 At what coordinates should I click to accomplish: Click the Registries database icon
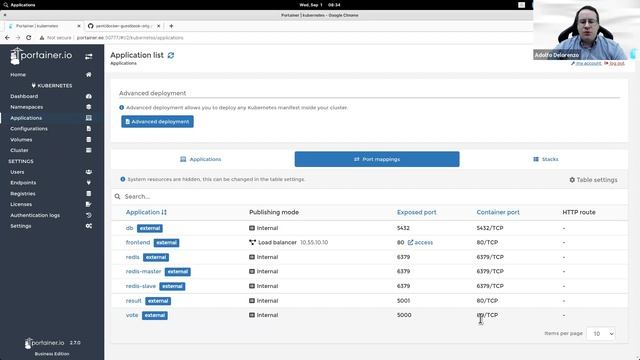pyautogui.click(x=89, y=193)
